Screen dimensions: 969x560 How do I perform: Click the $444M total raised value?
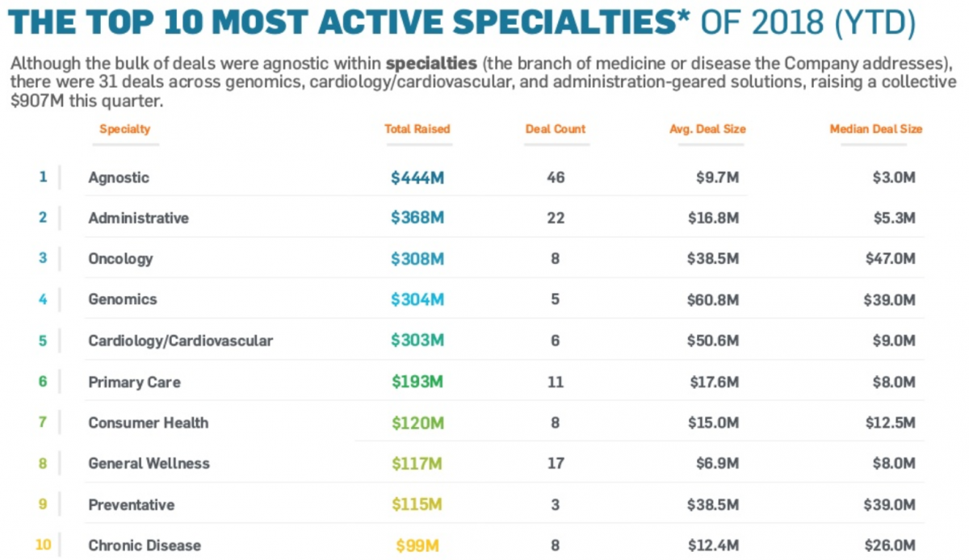pyautogui.click(x=417, y=178)
